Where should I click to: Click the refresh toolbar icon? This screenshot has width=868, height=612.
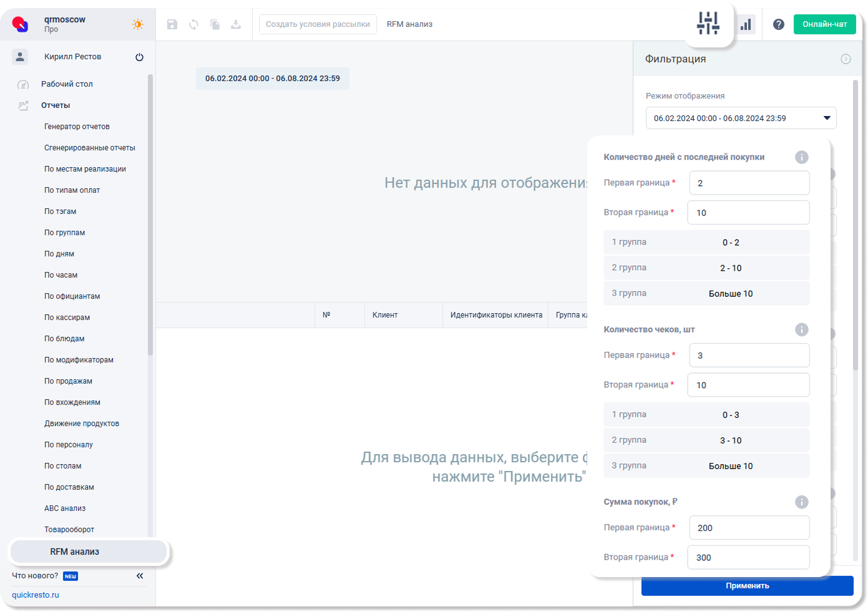194,24
